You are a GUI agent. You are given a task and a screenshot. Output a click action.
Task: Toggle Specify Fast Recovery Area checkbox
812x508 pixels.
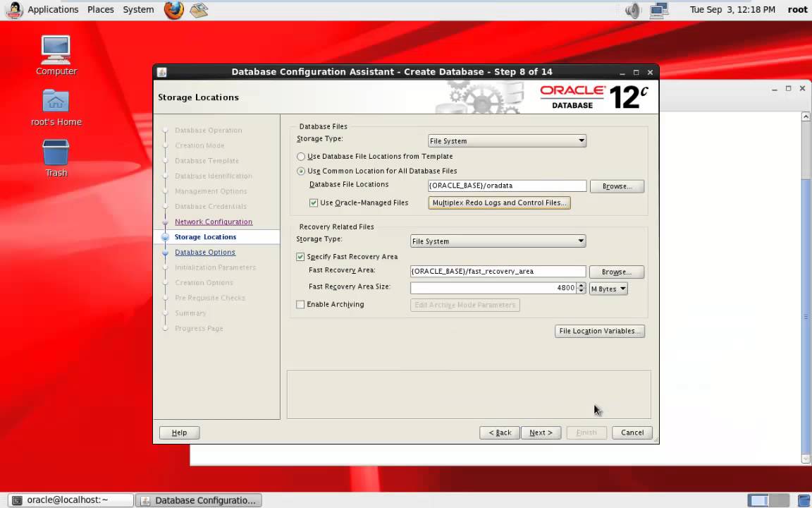pos(300,257)
